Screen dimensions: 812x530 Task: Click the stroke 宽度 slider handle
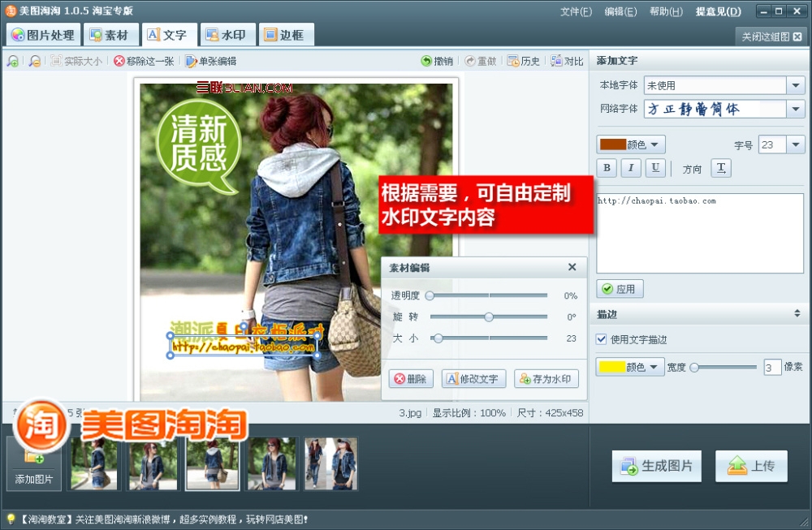(x=694, y=368)
